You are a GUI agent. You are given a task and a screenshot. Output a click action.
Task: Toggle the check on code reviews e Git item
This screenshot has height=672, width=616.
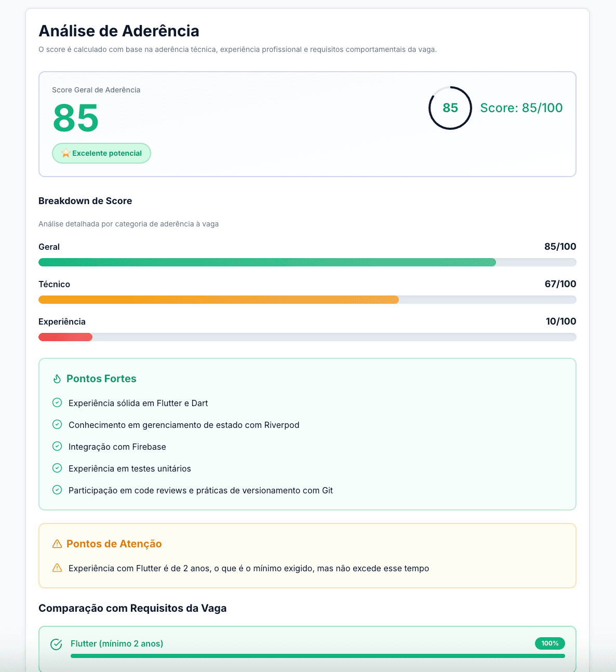click(x=57, y=490)
